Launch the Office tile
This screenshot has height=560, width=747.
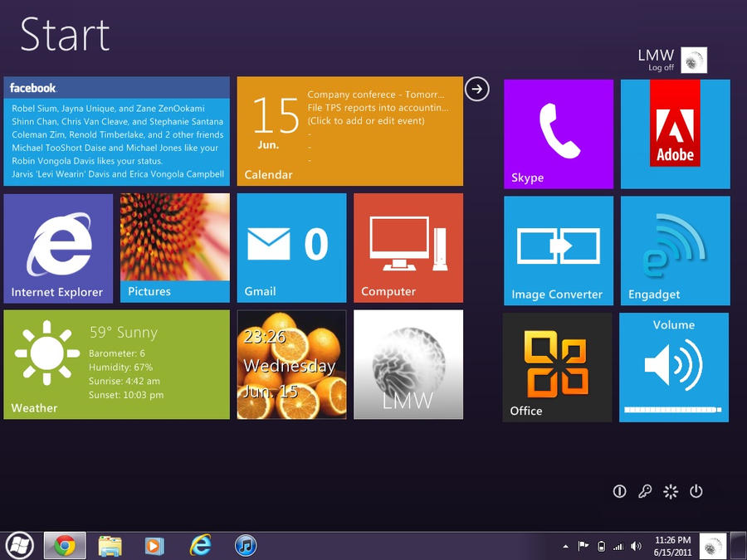coord(558,368)
